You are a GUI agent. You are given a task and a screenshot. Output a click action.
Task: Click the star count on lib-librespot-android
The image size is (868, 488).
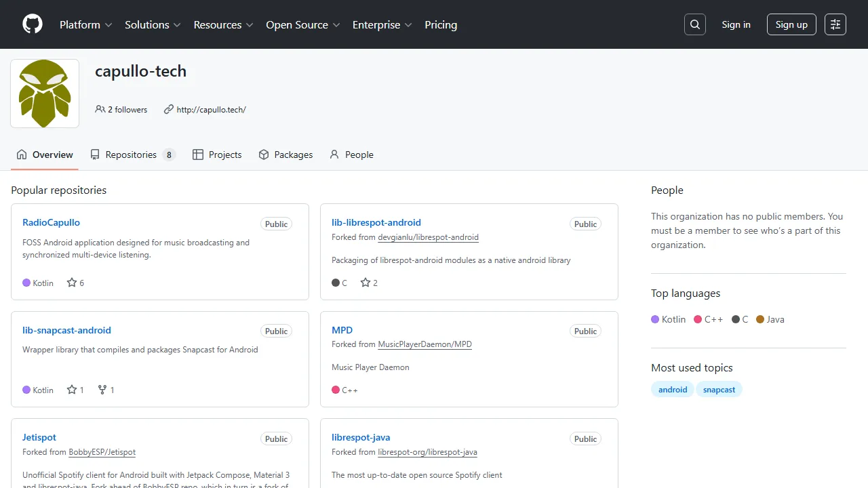click(375, 283)
